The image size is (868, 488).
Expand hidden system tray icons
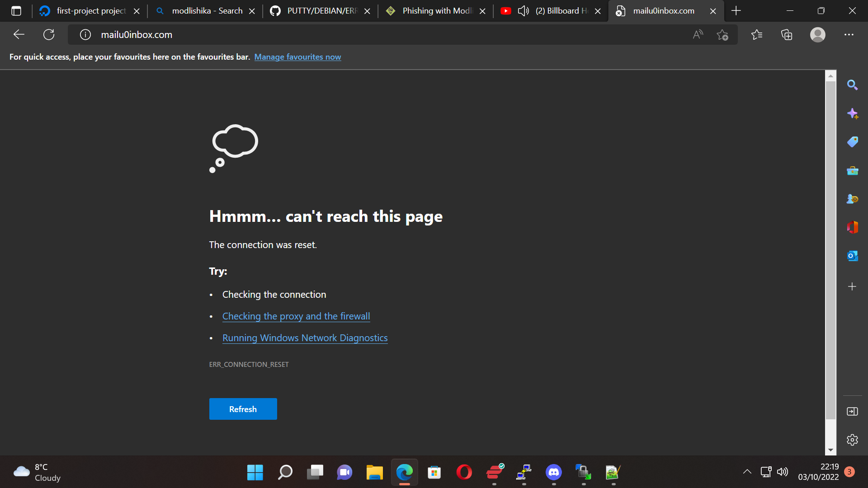pyautogui.click(x=747, y=471)
